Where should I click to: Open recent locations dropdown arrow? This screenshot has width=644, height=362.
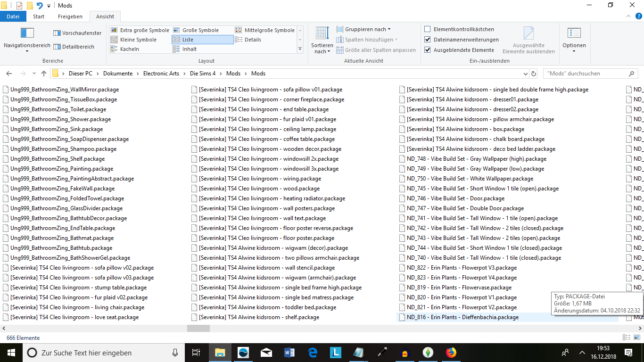point(34,74)
